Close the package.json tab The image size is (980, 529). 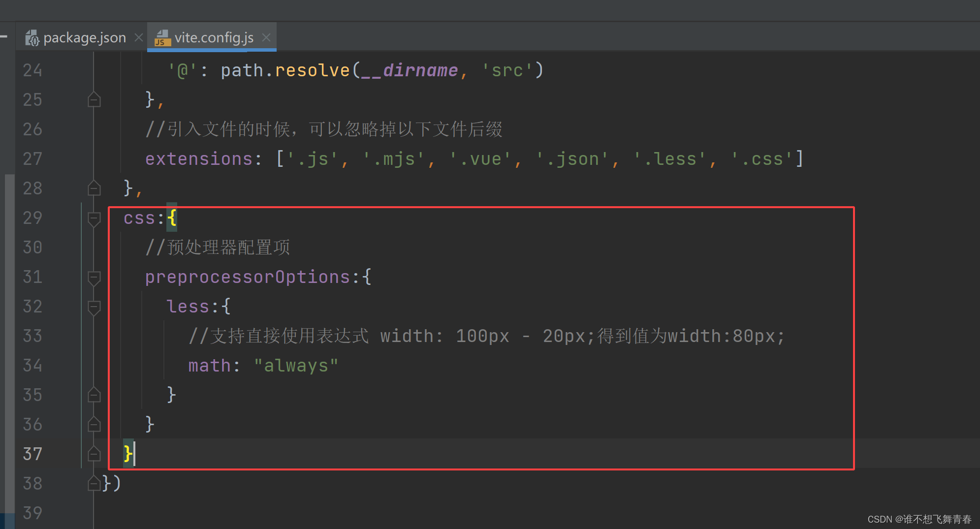(x=139, y=37)
